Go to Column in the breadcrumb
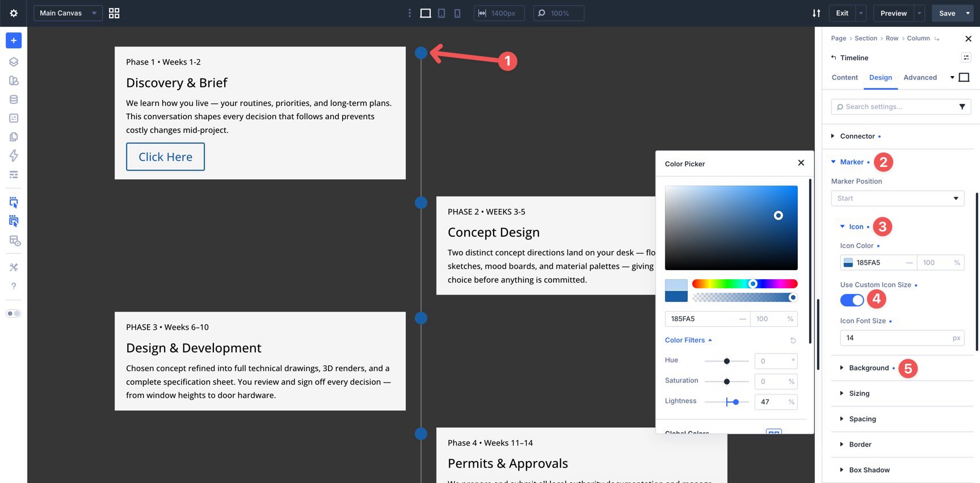The height and width of the screenshot is (483, 980). (918, 38)
